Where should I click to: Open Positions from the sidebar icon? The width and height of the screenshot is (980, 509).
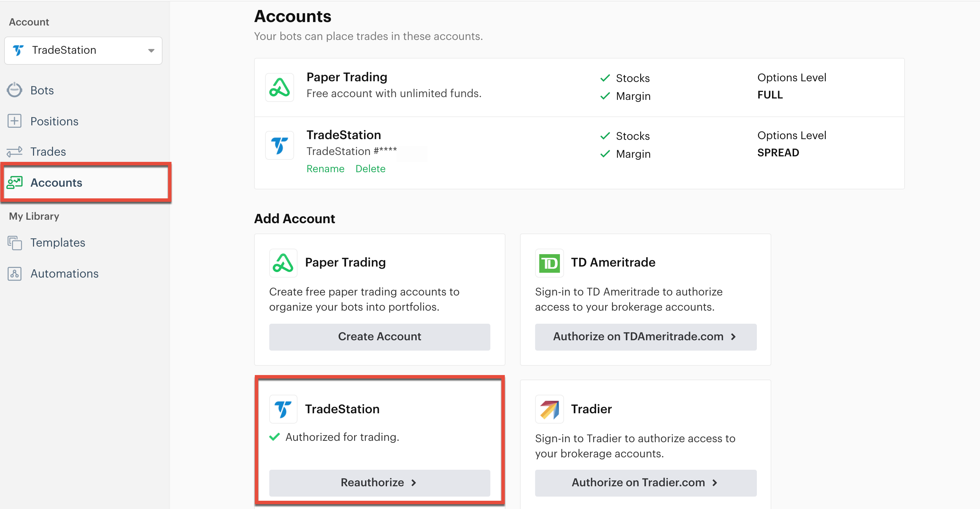[14, 121]
